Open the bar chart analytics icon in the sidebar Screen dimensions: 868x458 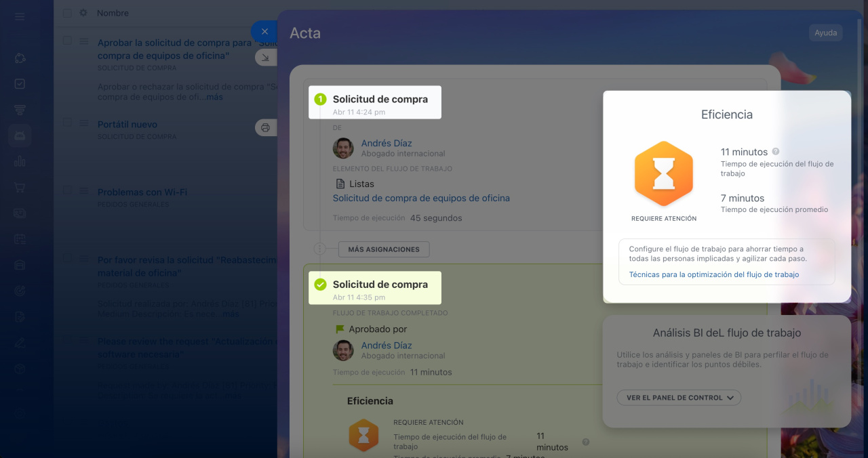20,161
